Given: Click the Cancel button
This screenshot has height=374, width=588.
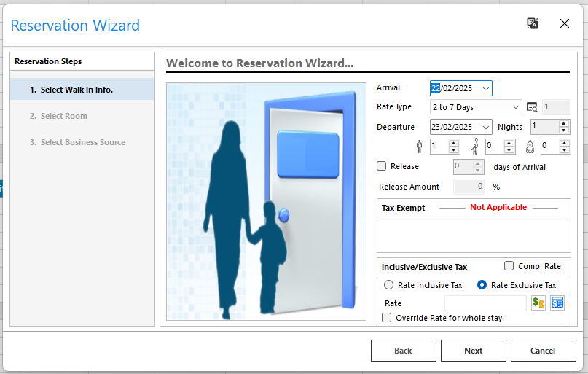Looking at the screenshot, I should click(x=543, y=351).
